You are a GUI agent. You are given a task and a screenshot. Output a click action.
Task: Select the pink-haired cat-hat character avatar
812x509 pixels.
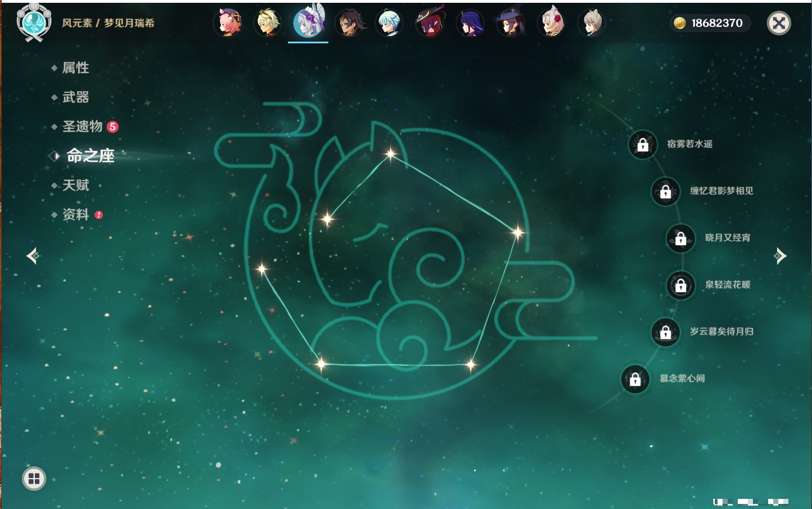(229, 22)
